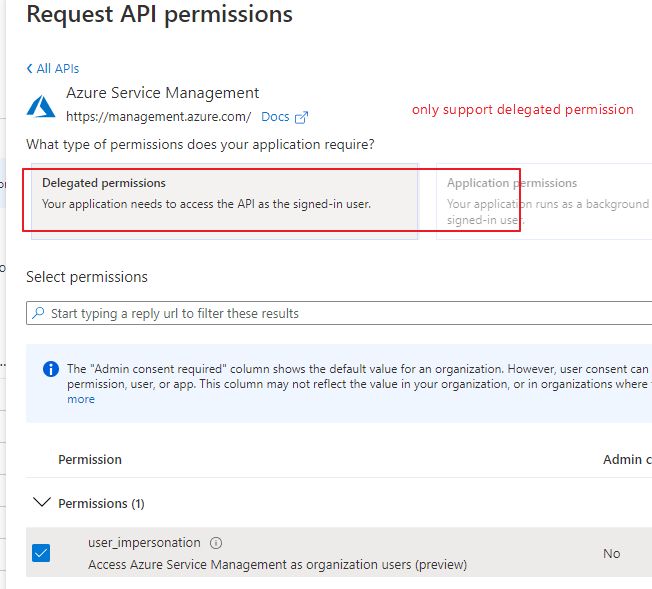Click 'No' in the admin consent column
Image resolution: width=652 pixels, height=589 pixels.
612,554
